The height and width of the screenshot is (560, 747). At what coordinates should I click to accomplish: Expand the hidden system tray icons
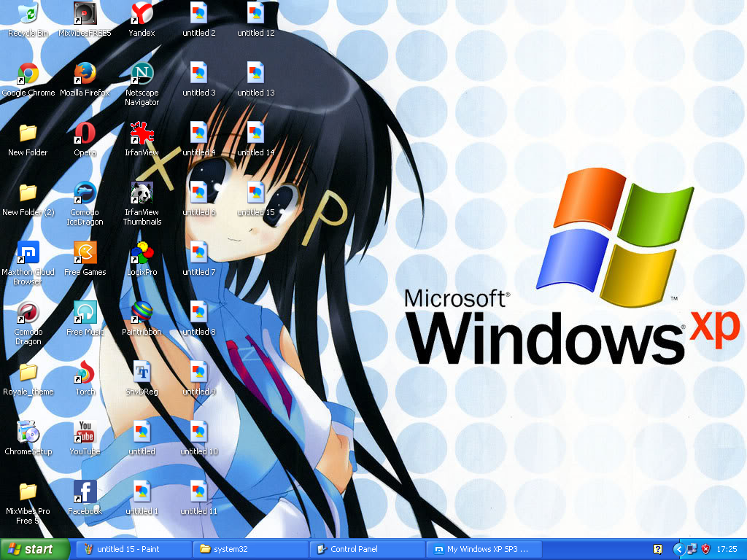[678, 548]
